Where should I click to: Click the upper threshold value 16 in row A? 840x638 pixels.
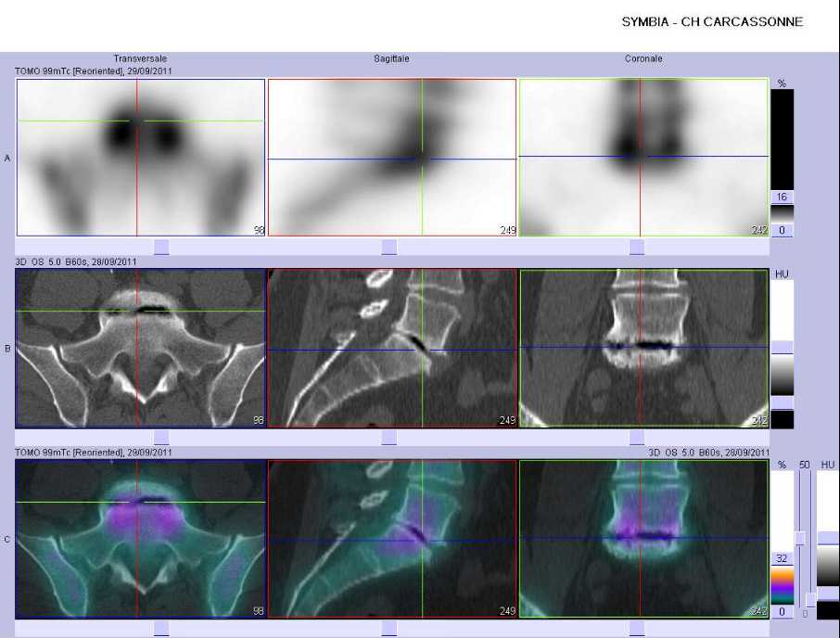[782, 198]
